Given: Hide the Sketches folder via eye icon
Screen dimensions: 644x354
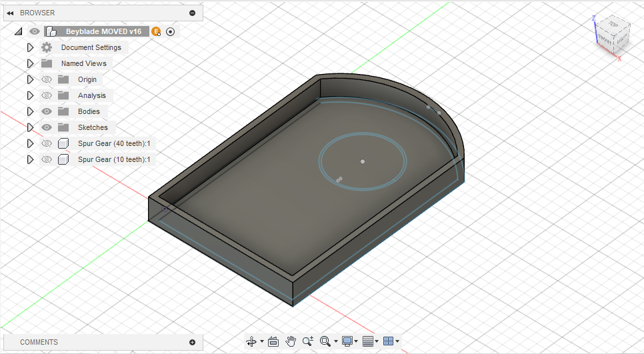Looking at the screenshot, I should click(47, 128).
